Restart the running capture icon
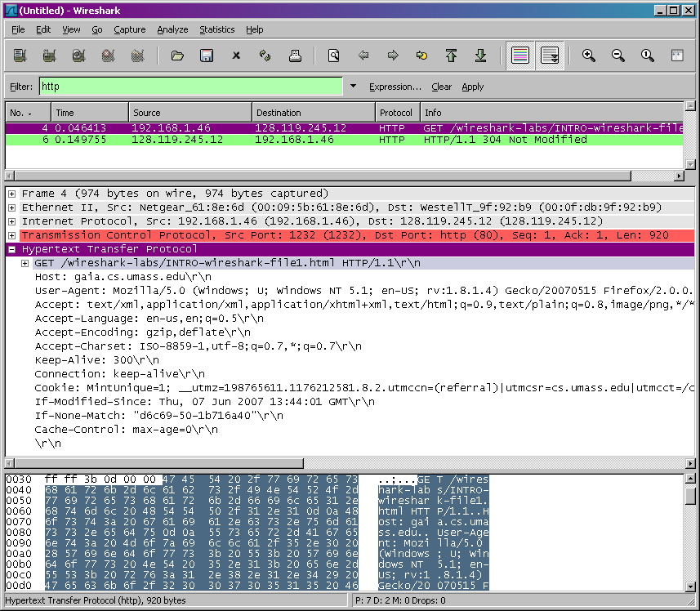This screenshot has height=611, width=700. [138, 56]
